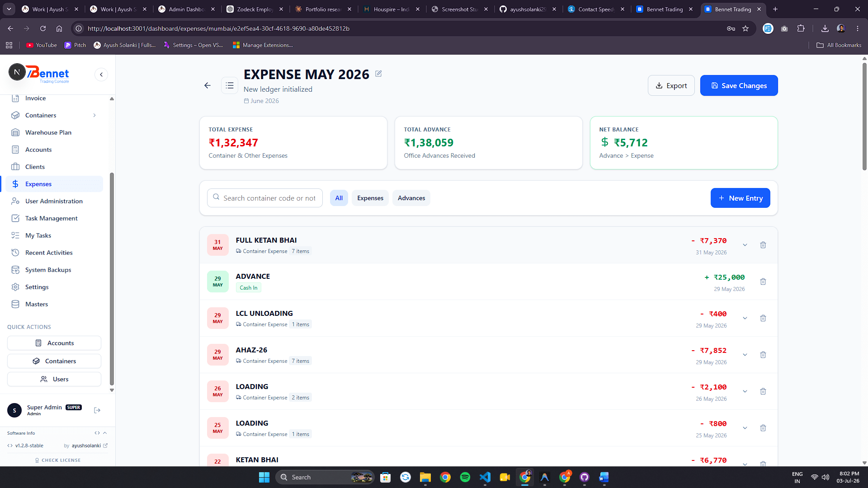This screenshot has height=488, width=868.
Task: Open the browser tab list dropdown
Action: tap(9, 9)
